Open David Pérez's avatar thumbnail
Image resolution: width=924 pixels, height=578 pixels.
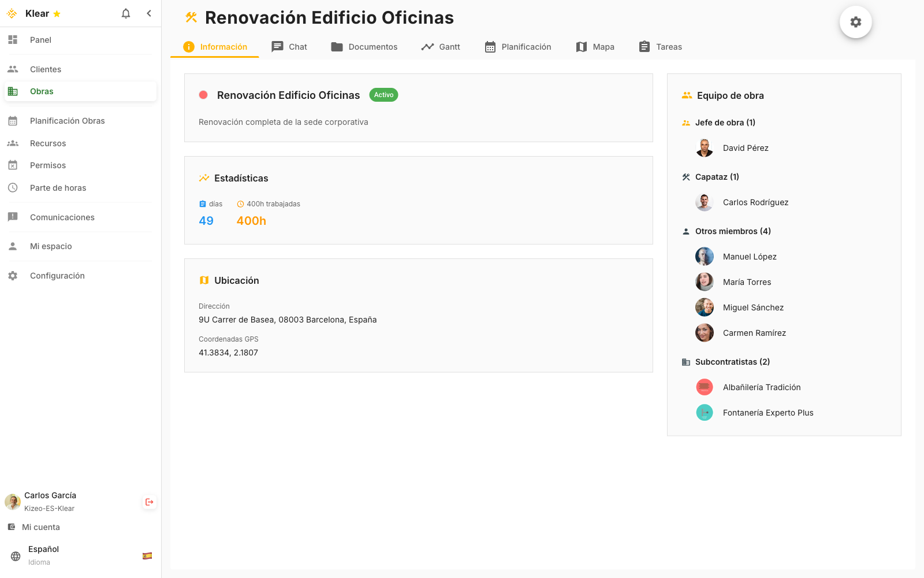point(705,147)
